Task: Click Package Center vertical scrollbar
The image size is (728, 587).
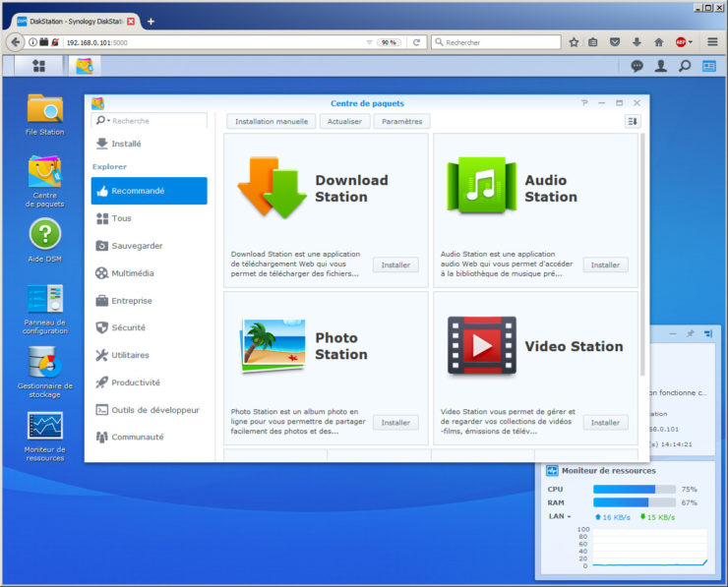Action: (x=642, y=255)
